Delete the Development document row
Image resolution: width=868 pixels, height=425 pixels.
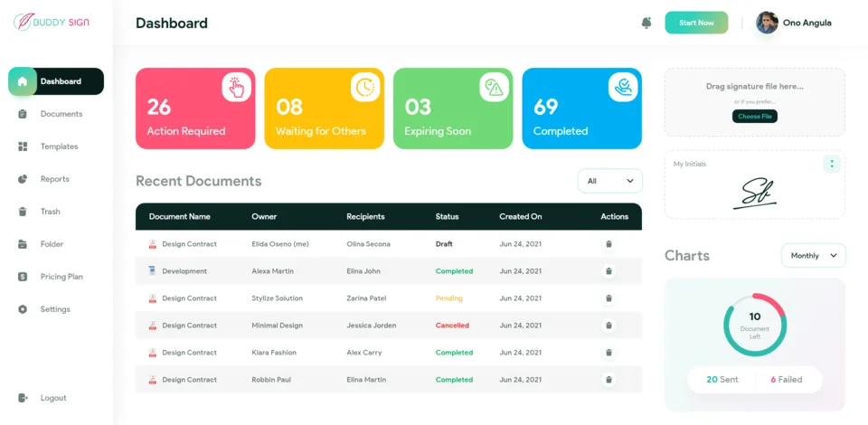tap(609, 271)
